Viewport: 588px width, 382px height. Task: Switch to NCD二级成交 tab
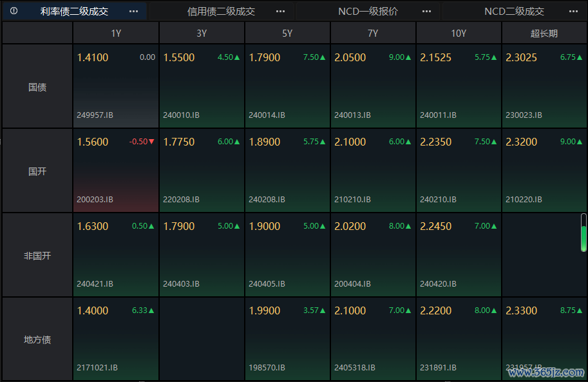[x=514, y=11]
